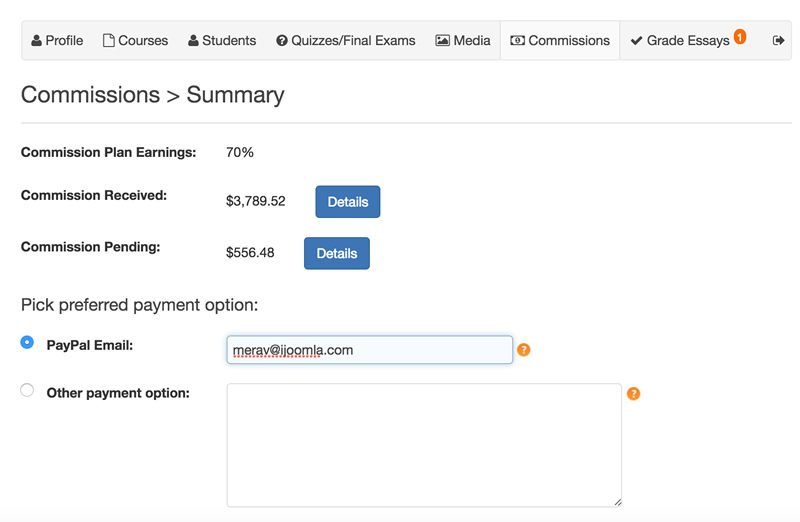Go to the Courses tab
Image resolution: width=800 pixels, height=522 pixels.
click(x=135, y=40)
